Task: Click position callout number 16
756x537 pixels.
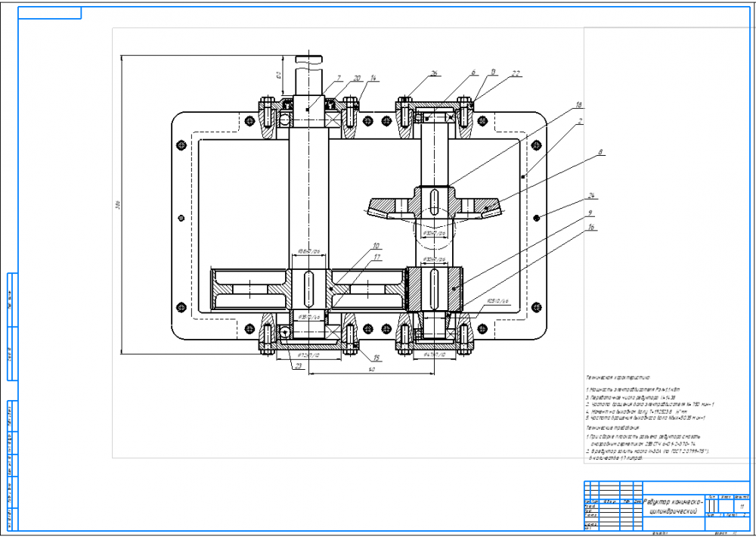Action: tap(590, 227)
